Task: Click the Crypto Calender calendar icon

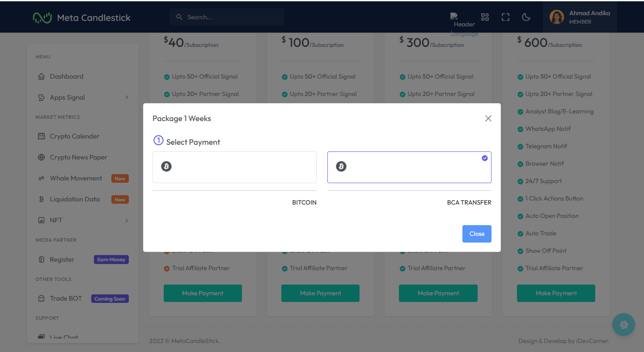Action: point(41,136)
